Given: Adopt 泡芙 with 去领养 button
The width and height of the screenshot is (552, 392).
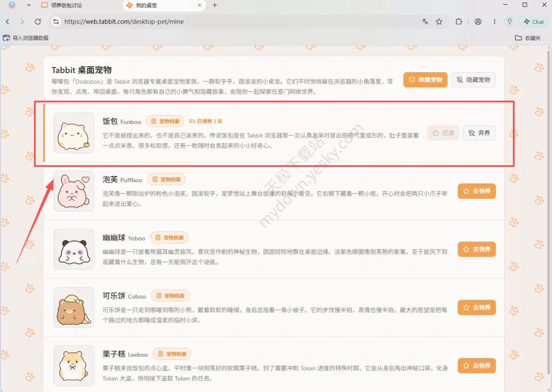Looking at the screenshot, I should click(x=477, y=191).
